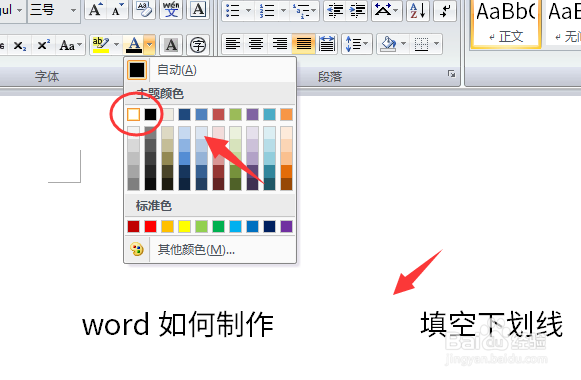The height and width of the screenshot is (380, 581).
Task: Open the More Colors palette icon
Action: coord(137,250)
